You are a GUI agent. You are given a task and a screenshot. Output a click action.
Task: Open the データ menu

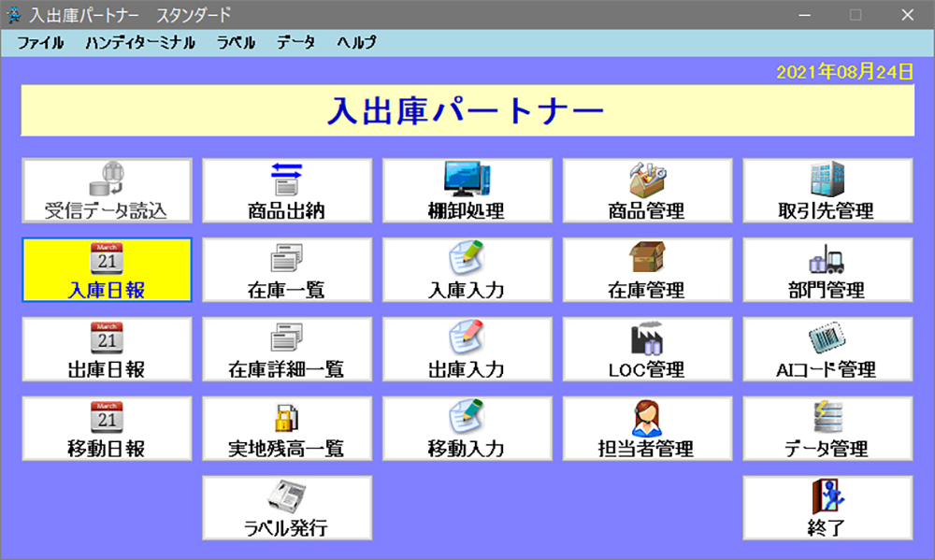(295, 43)
